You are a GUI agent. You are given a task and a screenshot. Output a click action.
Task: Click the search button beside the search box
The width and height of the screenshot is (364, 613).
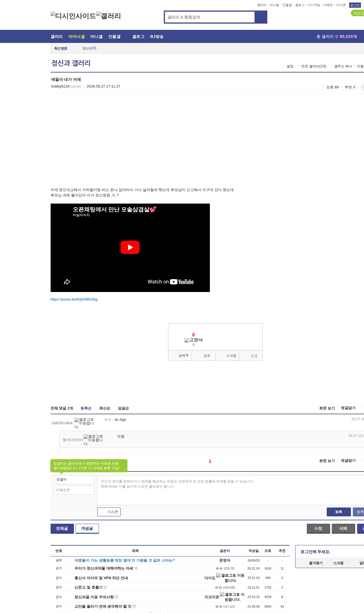pyautogui.click(x=261, y=17)
